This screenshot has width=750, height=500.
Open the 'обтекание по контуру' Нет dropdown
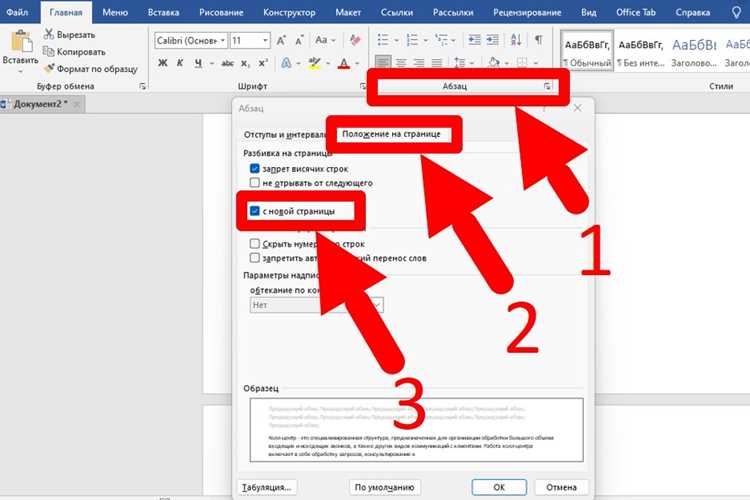coord(377,305)
